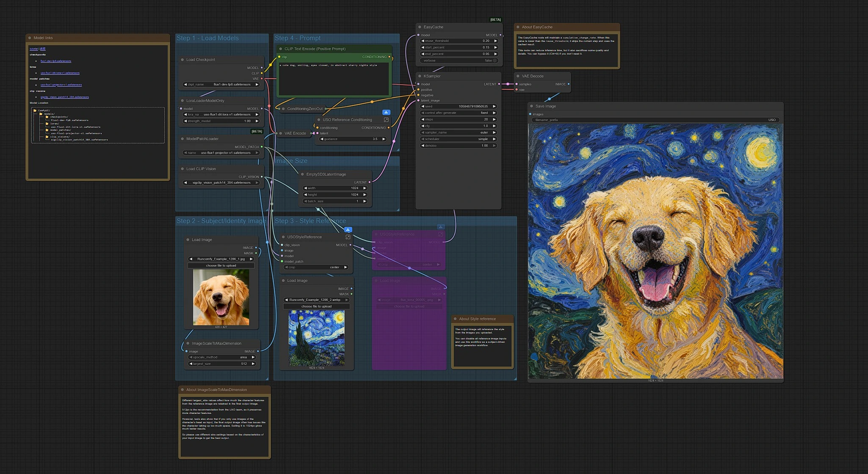Image resolution: width=868 pixels, height=474 pixels.
Task: Click the IMAGE output slot on VAE Decode
Action: 569,84
